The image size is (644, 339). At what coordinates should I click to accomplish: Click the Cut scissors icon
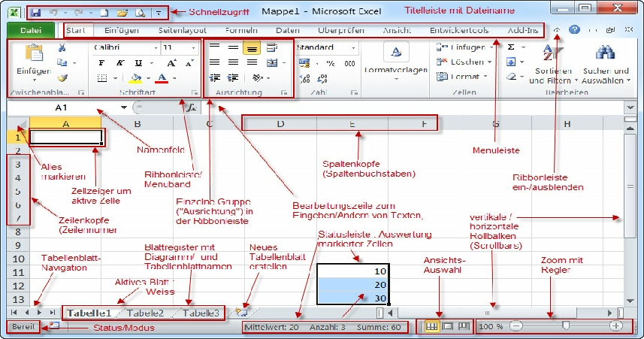[x=62, y=48]
